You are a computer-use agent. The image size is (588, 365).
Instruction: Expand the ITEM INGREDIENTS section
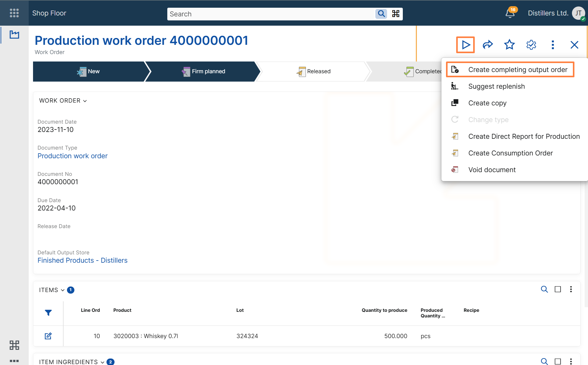pyautogui.click(x=103, y=362)
